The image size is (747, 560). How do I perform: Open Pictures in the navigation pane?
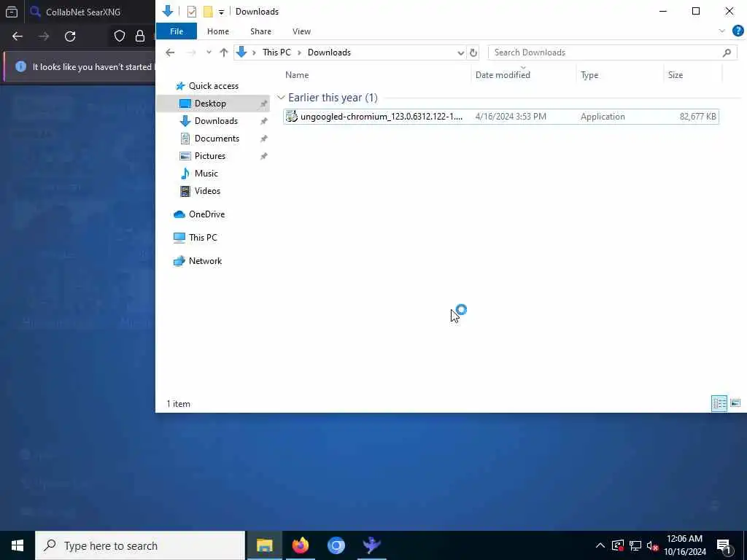pyautogui.click(x=209, y=156)
